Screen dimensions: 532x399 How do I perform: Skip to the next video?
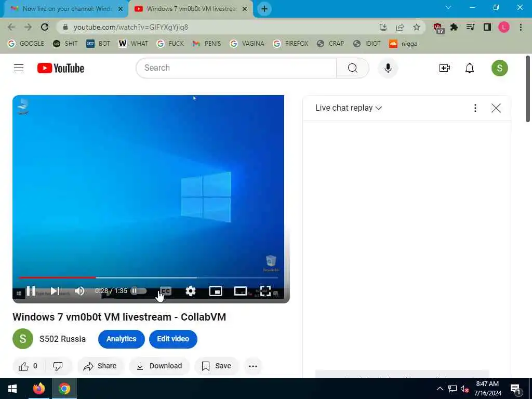point(55,291)
